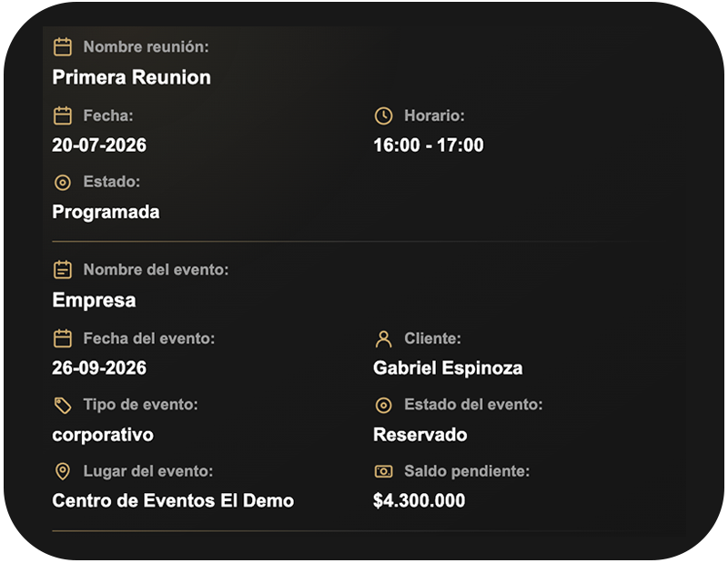Screen dimensions: 728x563
Task: Click the clock icon beside Horario
Action: click(x=383, y=116)
